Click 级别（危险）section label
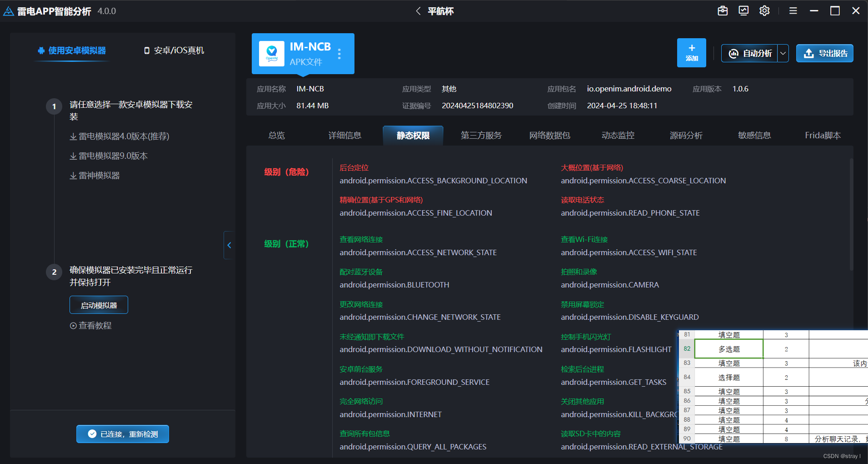868x464 pixels. coord(286,172)
